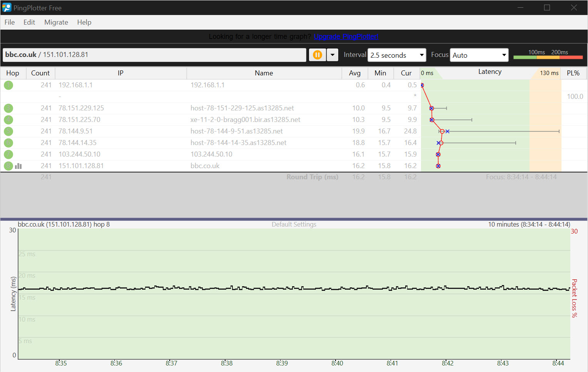Pause the trace with the orange button

(317, 55)
